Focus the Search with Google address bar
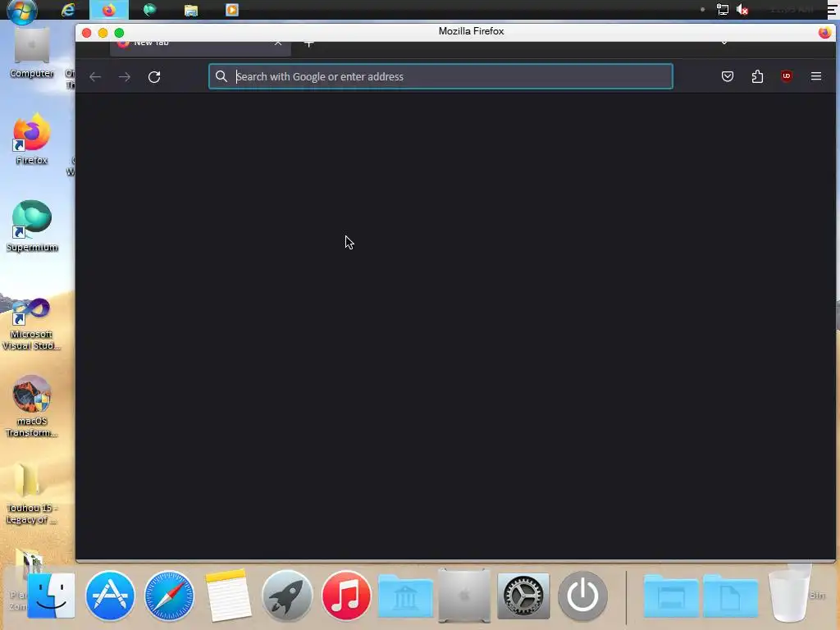 pos(441,76)
